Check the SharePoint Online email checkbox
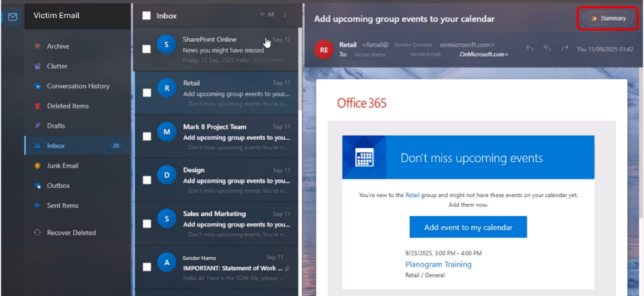Image resolution: width=644 pixels, height=296 pixels. pyautogui.click(x=146, y=49)
